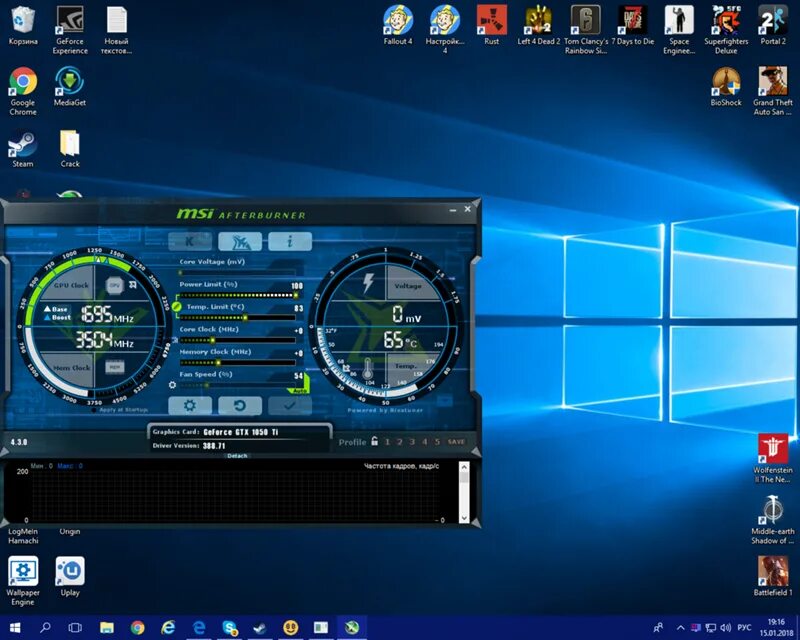Launch Rust desktop shortcut

tap(491, 26)
